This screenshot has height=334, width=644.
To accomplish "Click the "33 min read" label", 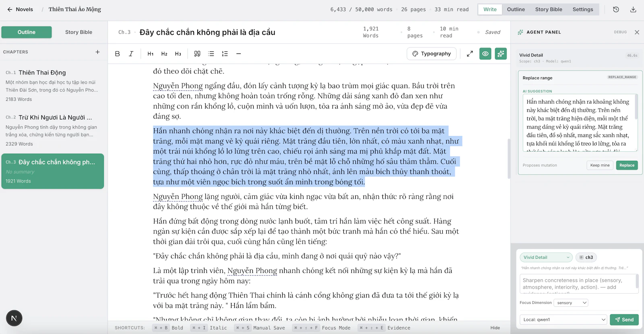I will point(452,9).
